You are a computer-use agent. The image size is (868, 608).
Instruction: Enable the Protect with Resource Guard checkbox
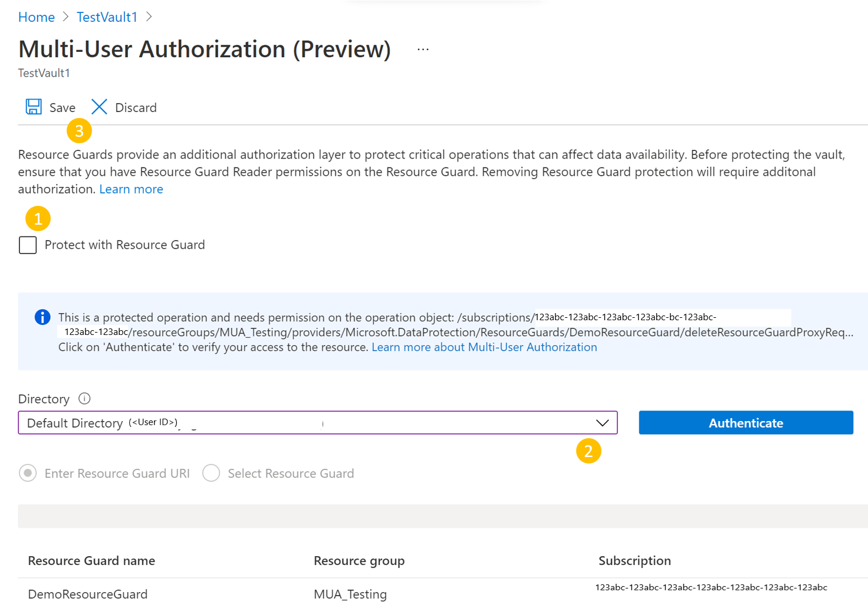tap(27, 245)
